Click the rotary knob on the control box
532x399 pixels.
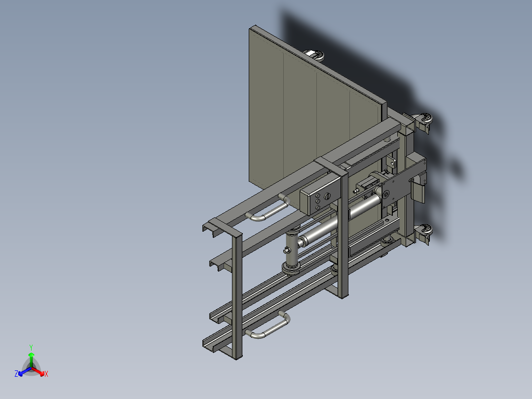click(327, 196)
